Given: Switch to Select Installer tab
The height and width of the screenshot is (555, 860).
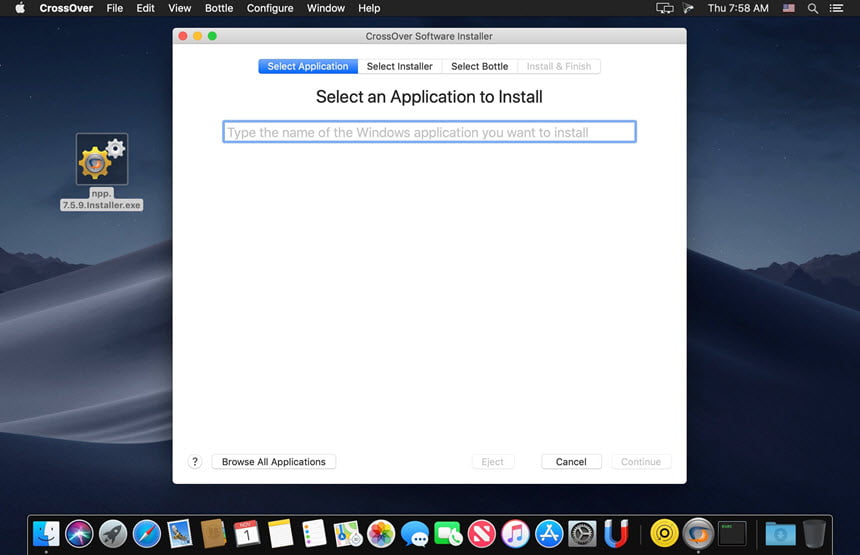Looking at the screenshot, I should coord(400,66).
